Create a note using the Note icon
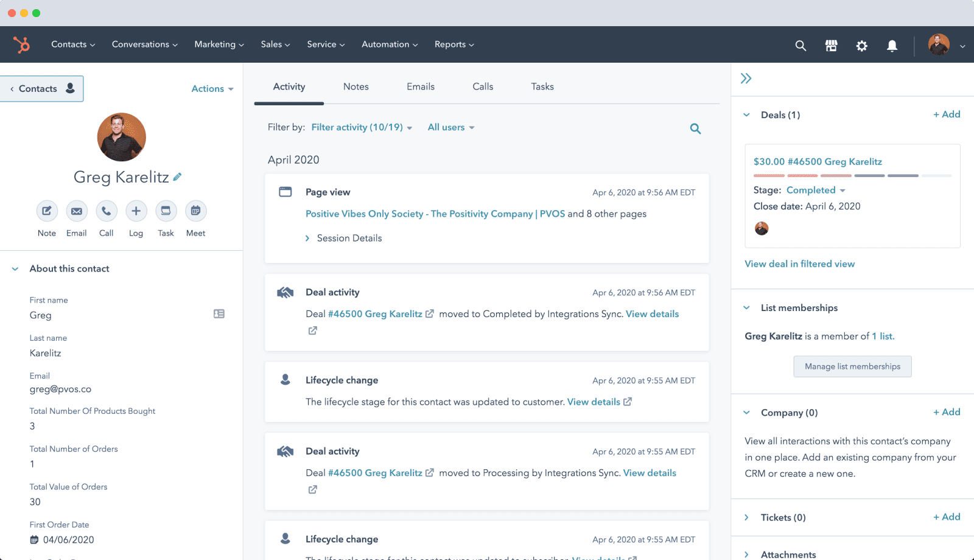Image resolution: width=974 pixels, height=560 pixels. coord(47,211)
